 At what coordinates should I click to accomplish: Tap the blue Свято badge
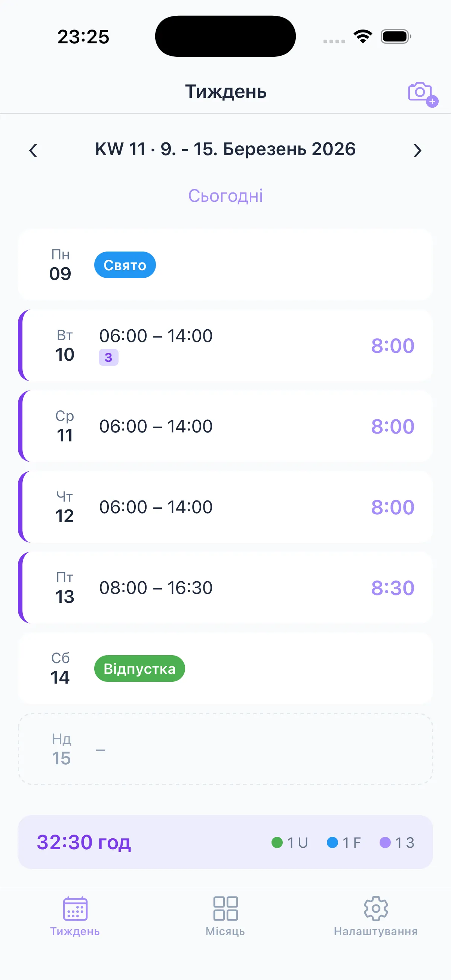point(125,265)
